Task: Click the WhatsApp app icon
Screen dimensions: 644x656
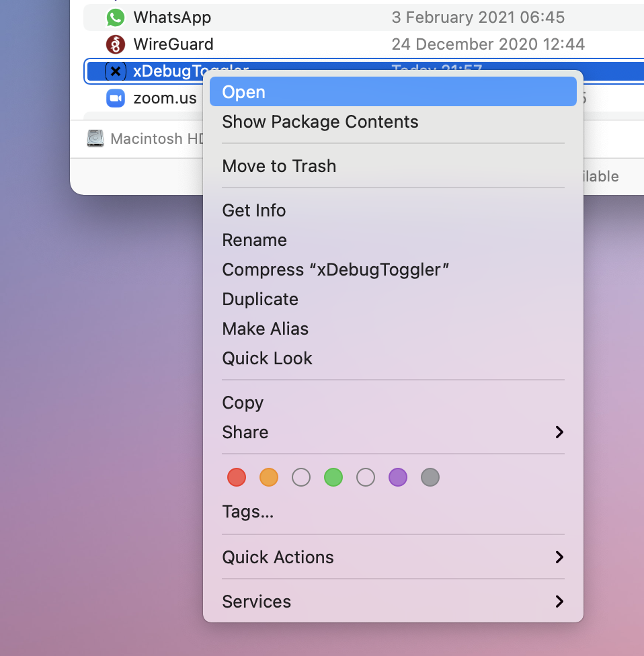Action: click(116, 17)
